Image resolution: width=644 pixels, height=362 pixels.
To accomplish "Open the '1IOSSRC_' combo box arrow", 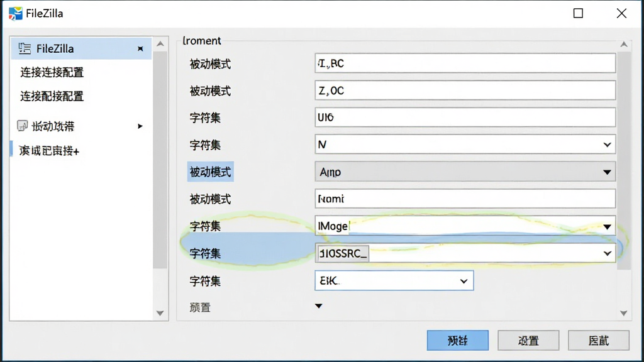I will 607,253.
